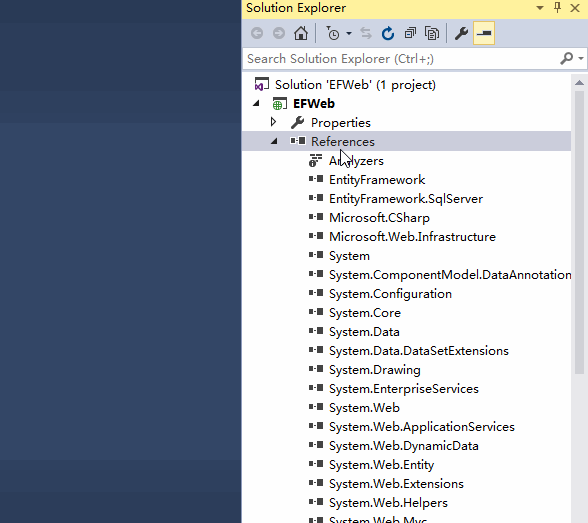Select System.Drawing reference
Image resolution: width=588 pixels, height=523 pixels.
point(374,370)
